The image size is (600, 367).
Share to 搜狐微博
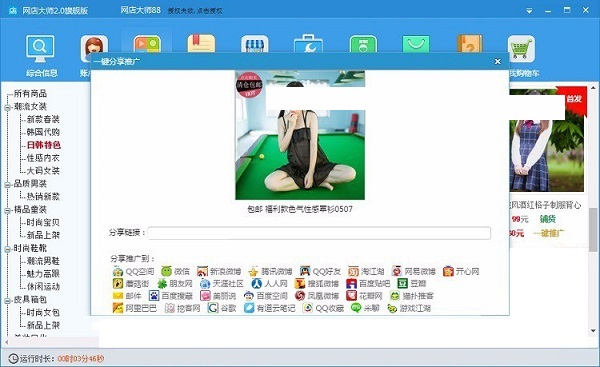(x=316, y=284)
